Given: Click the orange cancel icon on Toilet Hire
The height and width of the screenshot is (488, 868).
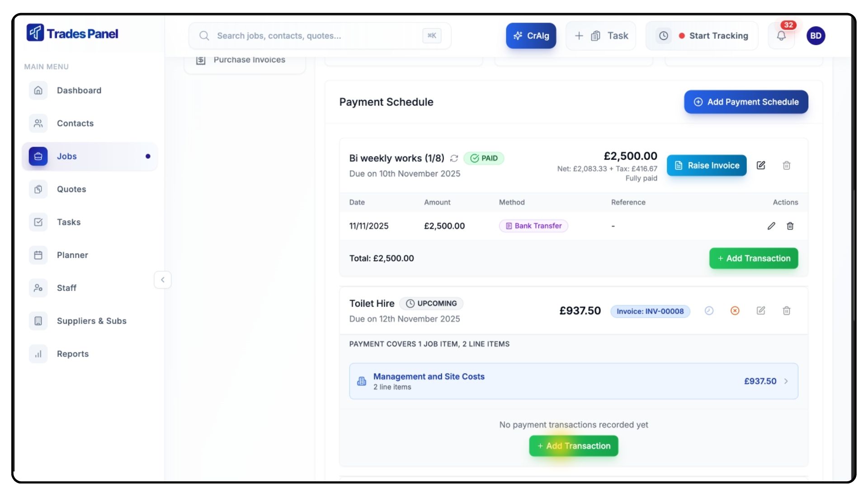Looking at the screenshot, I should click(x=735, y=311).
